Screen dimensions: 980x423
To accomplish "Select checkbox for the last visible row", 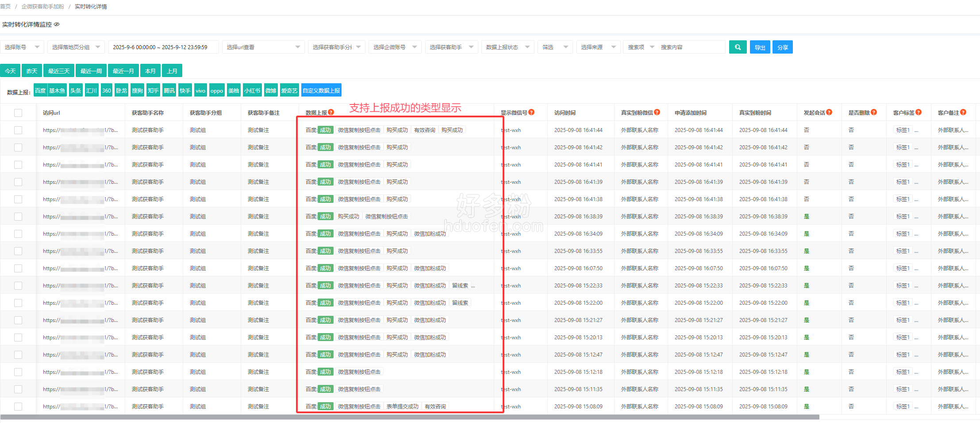I will point(18,407).
